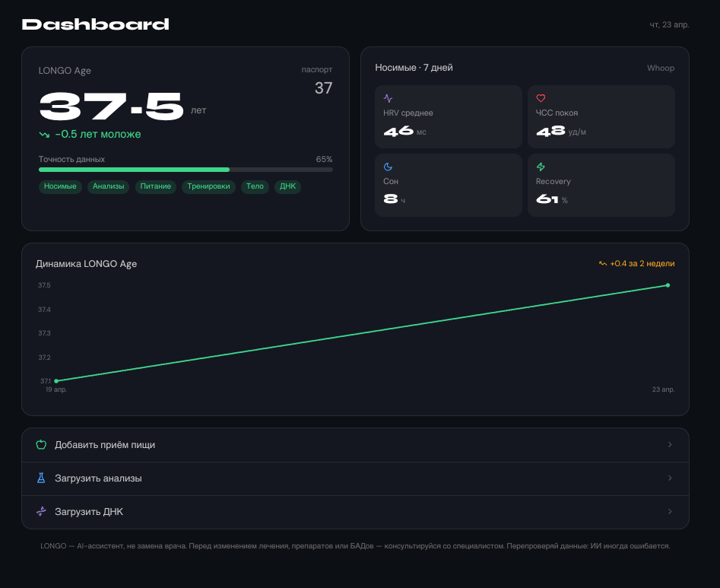The width and height of the screenshot is (720, 588).
Task: Click the 23 апр. chart data point
Action: (668, 285)
